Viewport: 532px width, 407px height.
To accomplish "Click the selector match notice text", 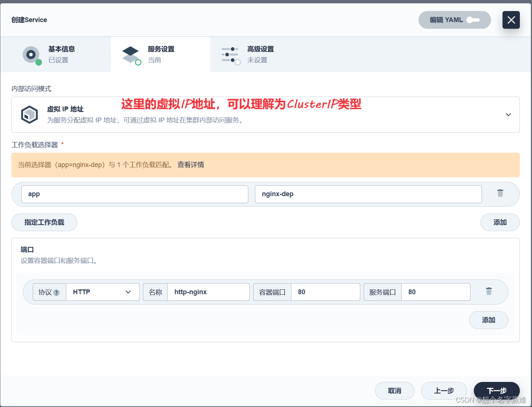I will (x=96, y=165).
